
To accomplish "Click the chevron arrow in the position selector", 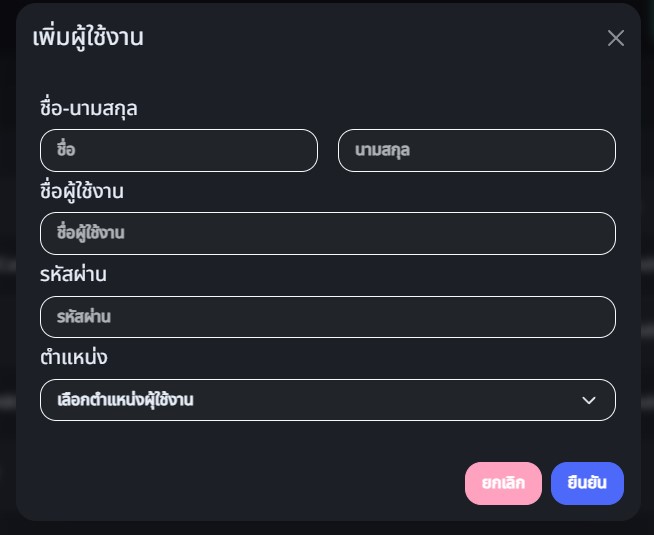I will coord(589,400).
